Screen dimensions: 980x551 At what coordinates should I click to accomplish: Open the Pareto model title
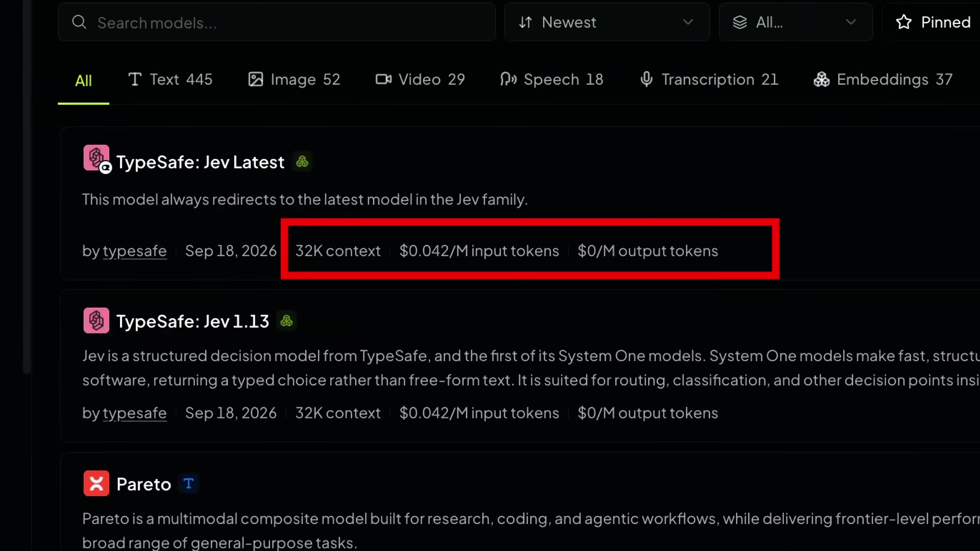click(143, 484)
